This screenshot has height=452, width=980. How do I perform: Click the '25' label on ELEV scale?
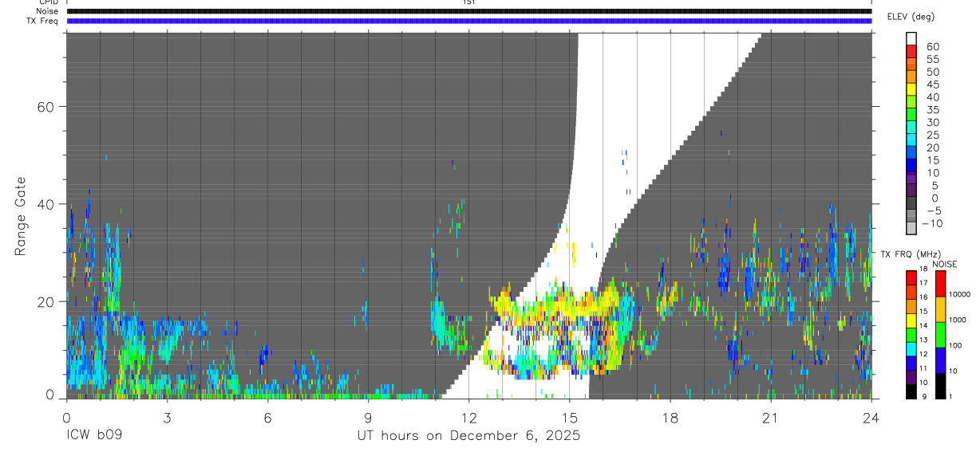point(932,135)
